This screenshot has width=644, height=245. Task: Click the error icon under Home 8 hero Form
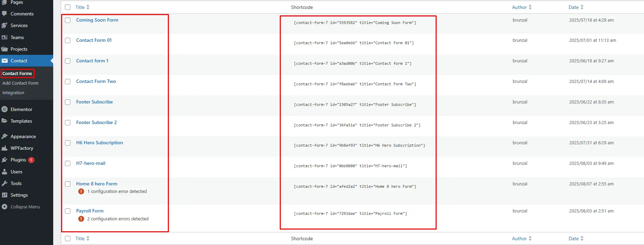[x=81, y=192]
